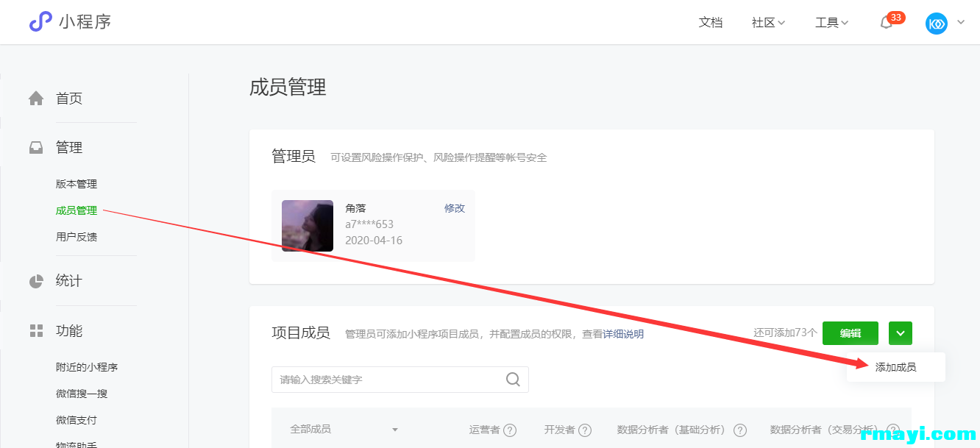Click the 管理员 section heading

294,156
